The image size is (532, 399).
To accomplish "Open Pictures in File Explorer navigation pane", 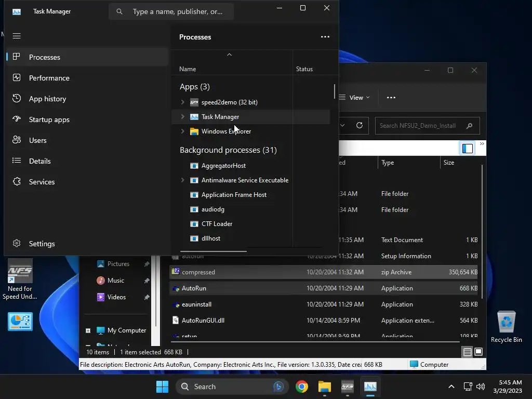I will 118,263.
